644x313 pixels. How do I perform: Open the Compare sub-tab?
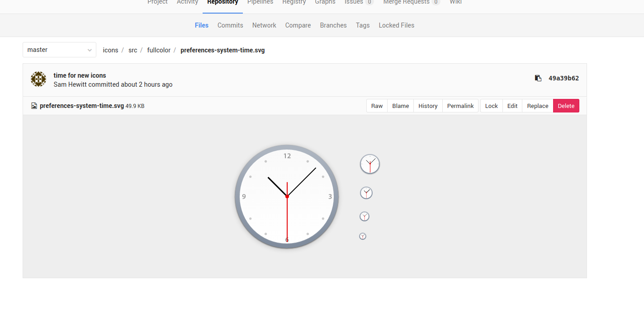pos(298,25)
